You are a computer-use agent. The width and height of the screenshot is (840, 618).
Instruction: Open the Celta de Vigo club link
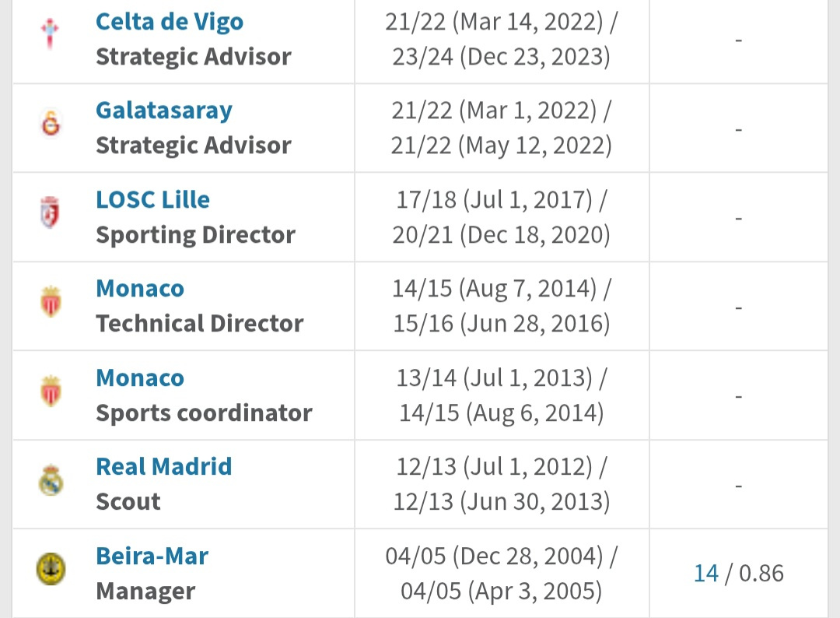pyautogui.click(x=170, y=22)
